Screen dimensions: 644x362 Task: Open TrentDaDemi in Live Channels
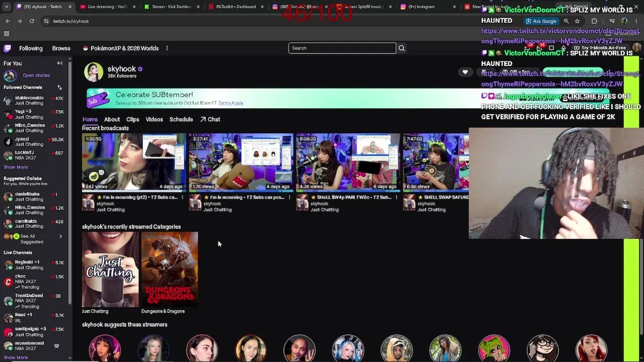[x=33, y=301]
